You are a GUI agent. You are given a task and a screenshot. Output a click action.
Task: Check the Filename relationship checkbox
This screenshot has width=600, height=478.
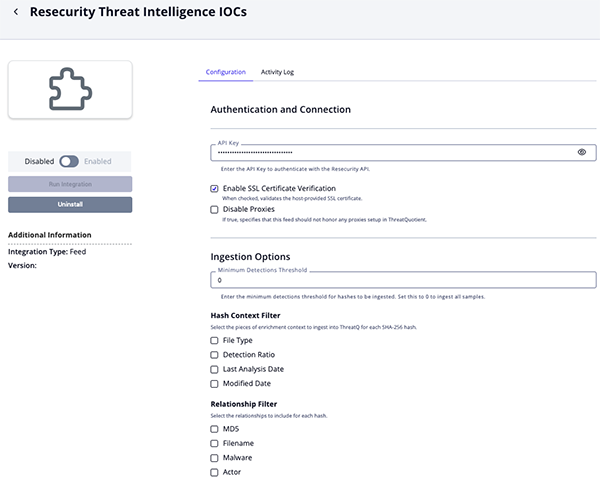[x=214, y=443]
